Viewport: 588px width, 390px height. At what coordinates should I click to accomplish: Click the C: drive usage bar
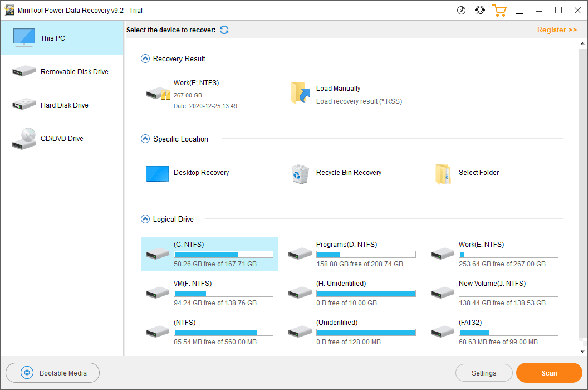[223, 254]
